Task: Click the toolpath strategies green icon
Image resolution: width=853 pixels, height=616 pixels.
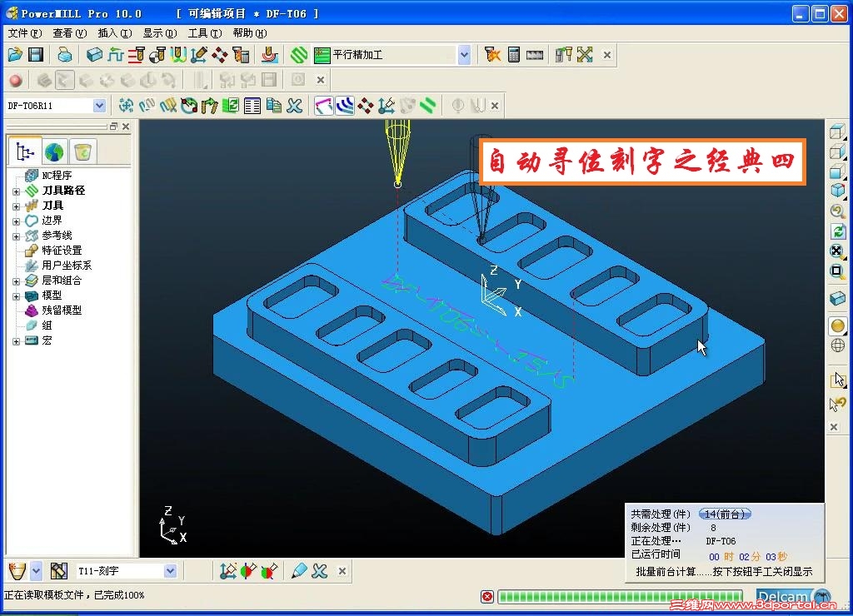Action: point(299,54)
